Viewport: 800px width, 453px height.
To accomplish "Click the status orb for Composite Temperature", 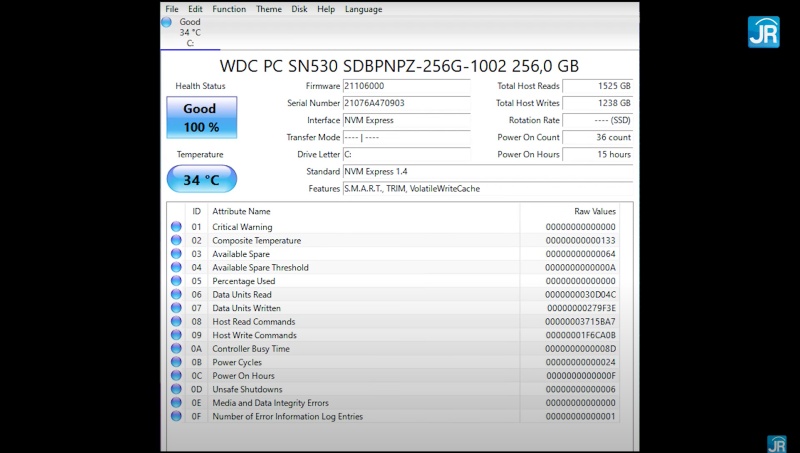I will (x=176, y=241).
